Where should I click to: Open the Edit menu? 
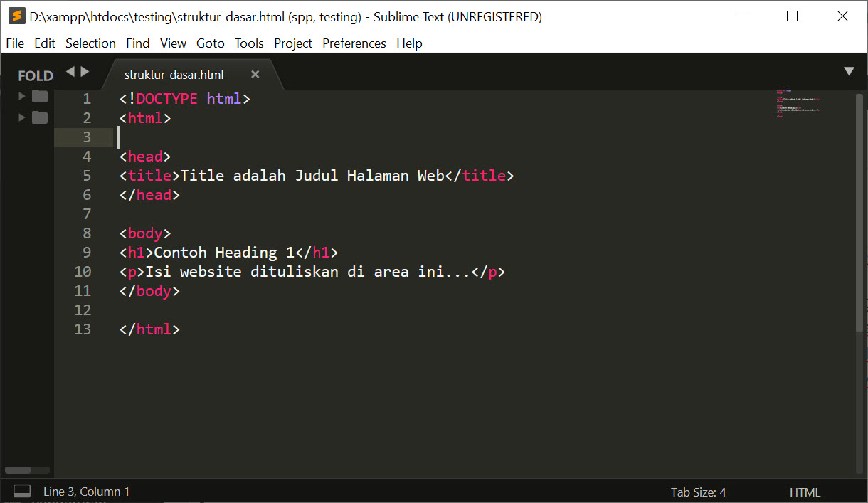[45, 43]
